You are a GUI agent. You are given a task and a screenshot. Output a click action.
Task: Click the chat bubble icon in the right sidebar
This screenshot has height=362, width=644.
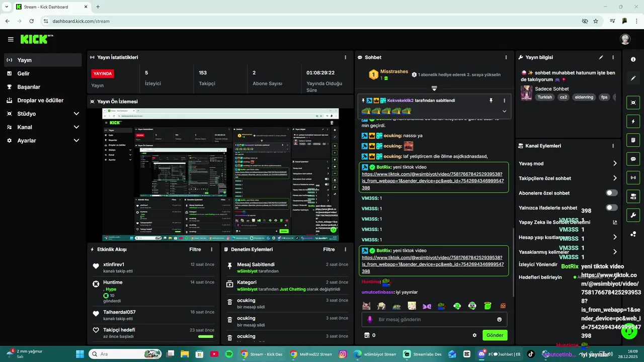[633, 159]
